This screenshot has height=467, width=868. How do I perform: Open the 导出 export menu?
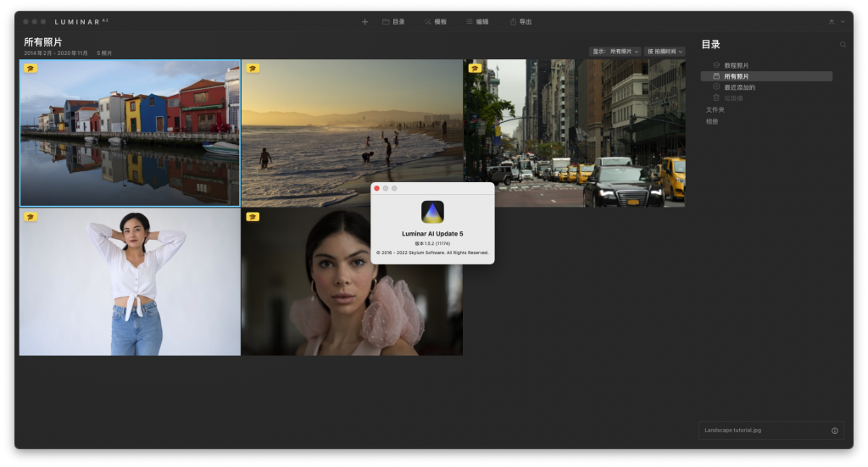click(x=521, y=21)
